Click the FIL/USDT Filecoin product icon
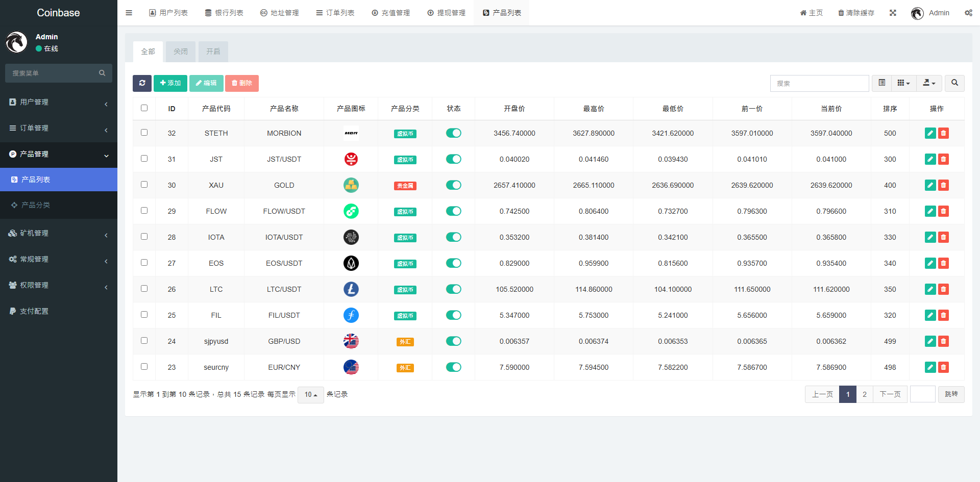The width and height of the screenshot is (980, 482). coord(351,315)
